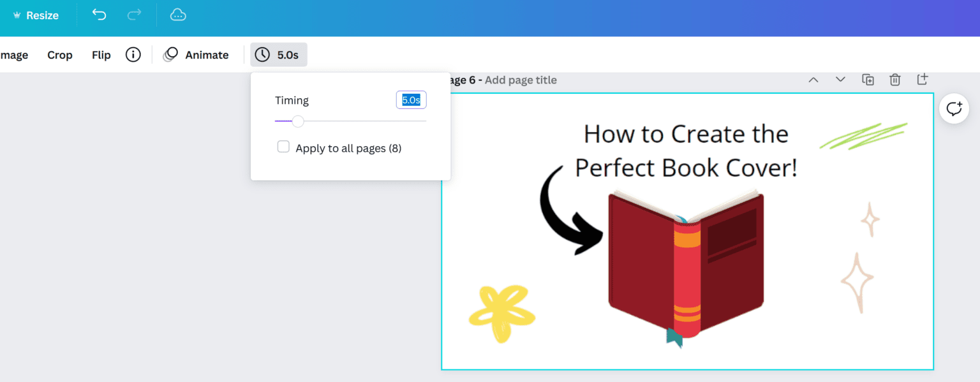The image size is (980, 382).
Task: Collapse the Timing panel via 5.0s control
Action: coord(279,55)
